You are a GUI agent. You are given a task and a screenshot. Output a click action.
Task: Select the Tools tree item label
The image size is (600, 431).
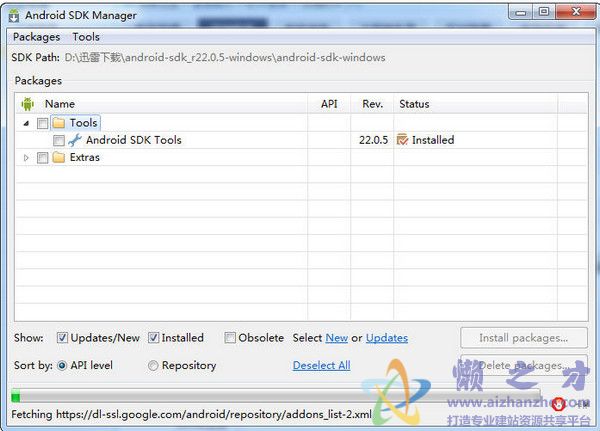[83, 123]
